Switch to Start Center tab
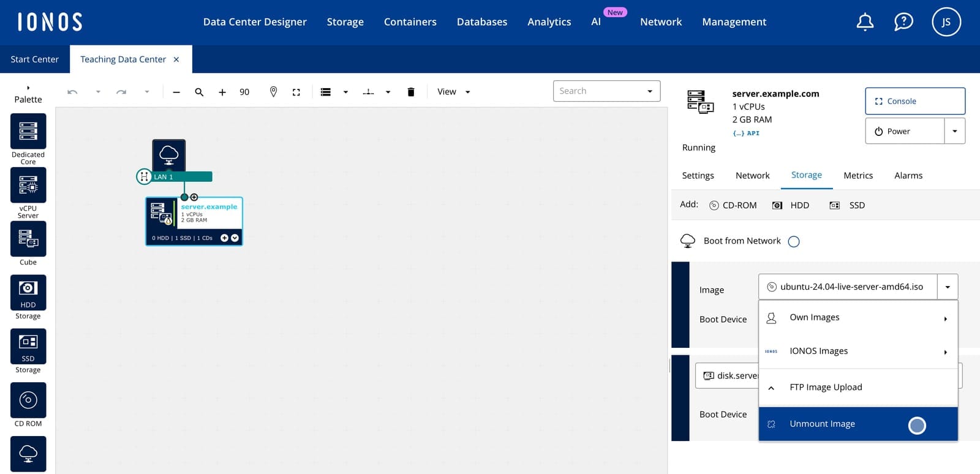Image resolution: width=980 pixels, height=474 pixels. 35,59
